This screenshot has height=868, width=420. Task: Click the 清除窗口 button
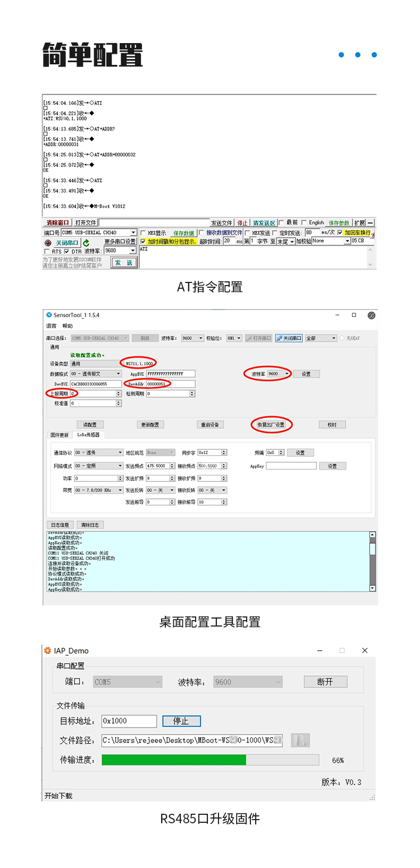[x=57, y=223]
